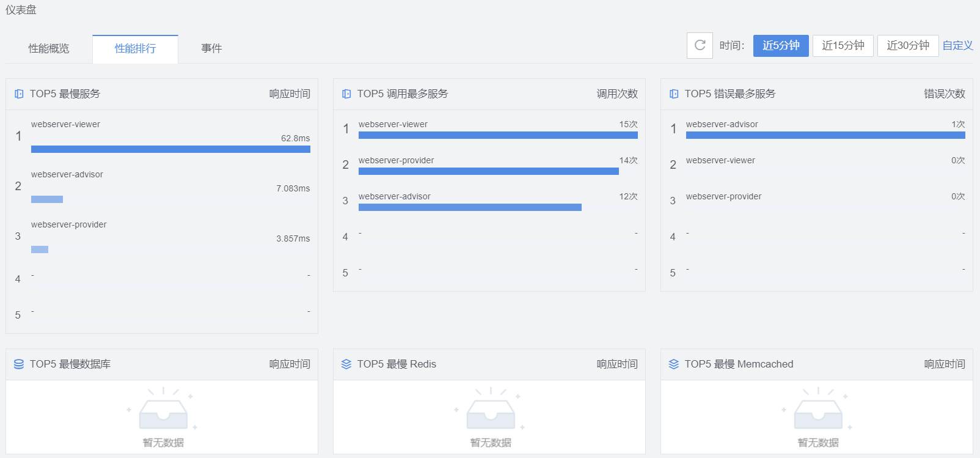This screenshot has width=980, height=458.
Task: Click the TOP5 错误最多服务 panel icon
Action: [x=674, y=94]
